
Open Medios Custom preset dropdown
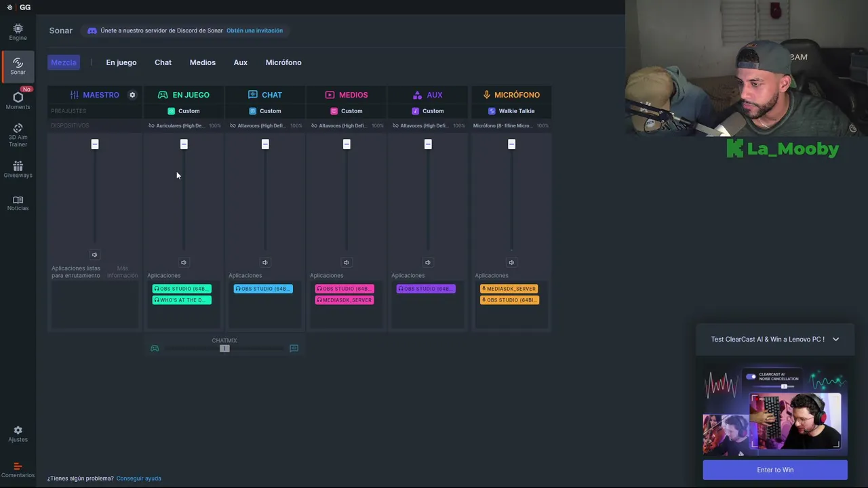coord(347,111)
